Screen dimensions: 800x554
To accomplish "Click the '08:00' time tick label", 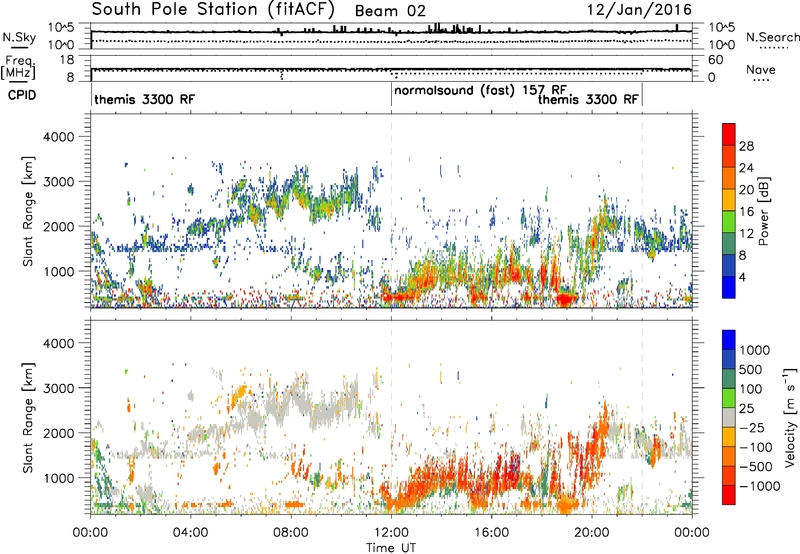I will click(x=291, y=533).
